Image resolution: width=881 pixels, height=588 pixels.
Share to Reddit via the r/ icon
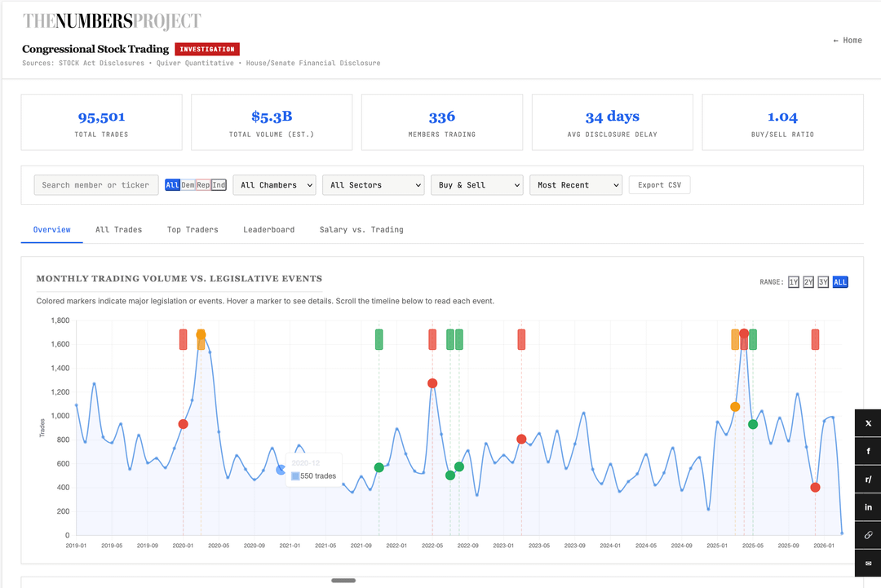click(868, 480)
